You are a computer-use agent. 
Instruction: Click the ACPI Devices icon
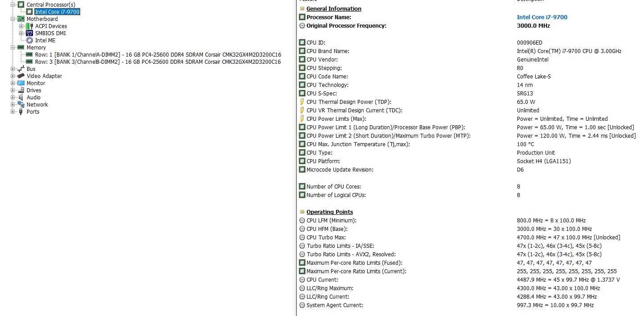pos(29,26)
